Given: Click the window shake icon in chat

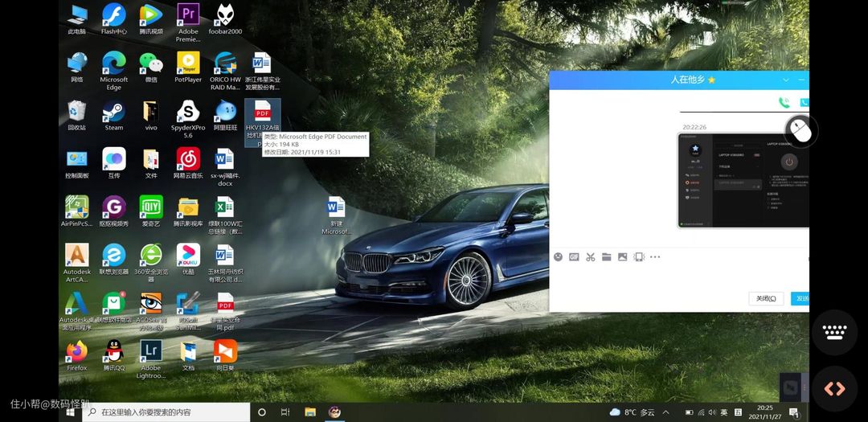Looking at the screenshot, I should [x=639, y=257].
